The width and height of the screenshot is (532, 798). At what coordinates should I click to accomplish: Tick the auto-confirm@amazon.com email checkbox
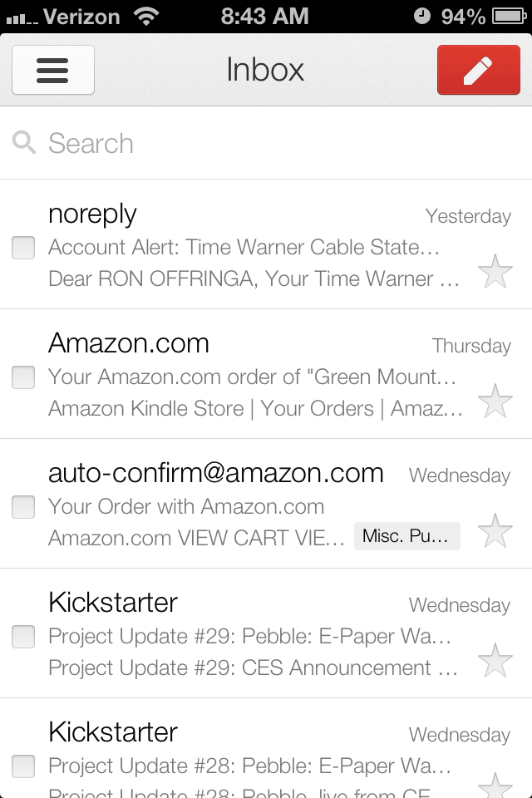(23, 506)
